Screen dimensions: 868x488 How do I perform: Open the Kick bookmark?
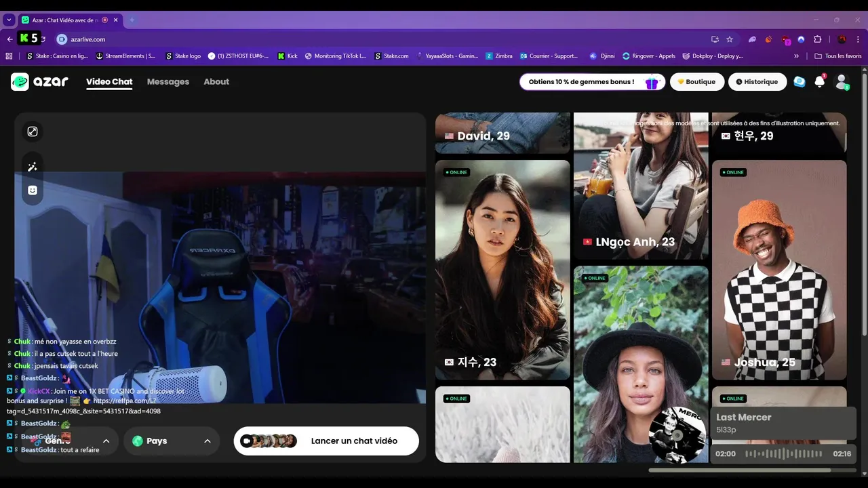[288, 56]
